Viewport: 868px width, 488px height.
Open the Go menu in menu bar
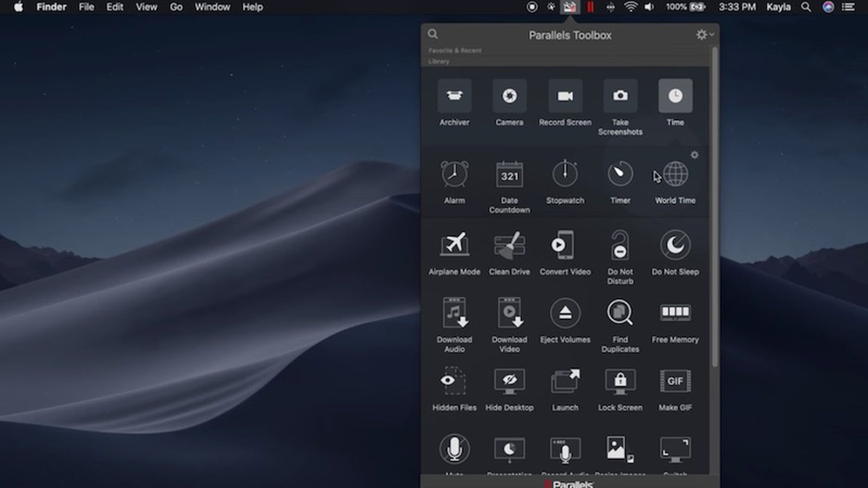[x=176, y=7]
